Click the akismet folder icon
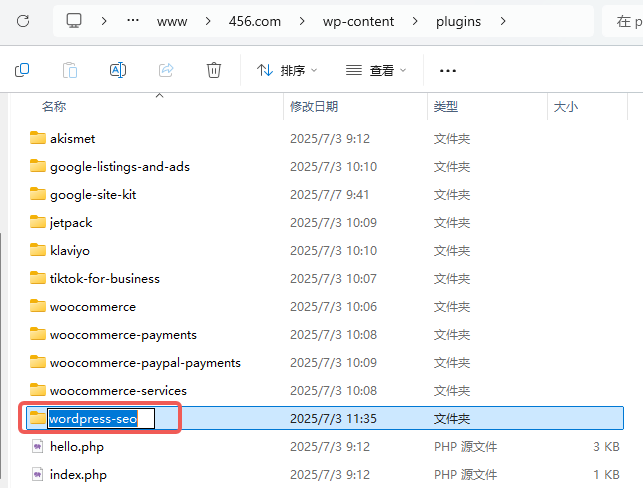This screenshot has width=643, height=488. [38, 138]
